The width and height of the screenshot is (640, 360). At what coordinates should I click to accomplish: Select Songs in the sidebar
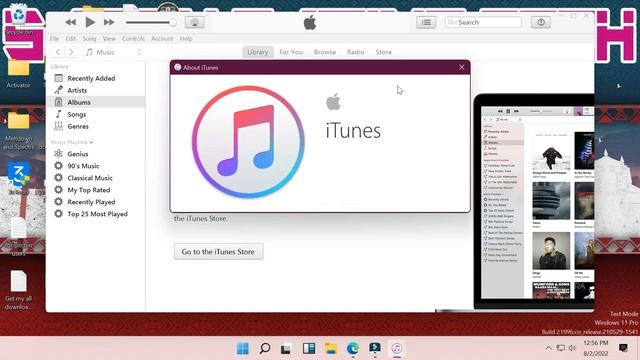tap(96, 114)
